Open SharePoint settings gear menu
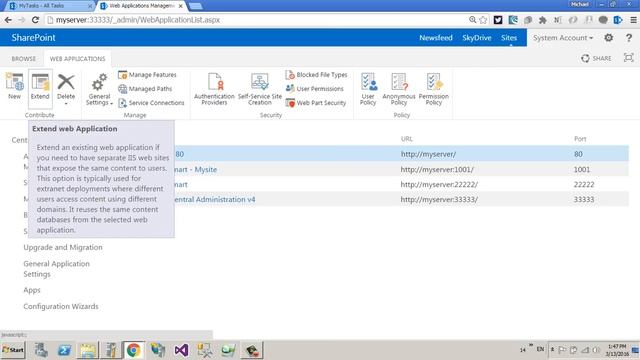The height and width of the screenshot is (360, 640). coord(609,38)
